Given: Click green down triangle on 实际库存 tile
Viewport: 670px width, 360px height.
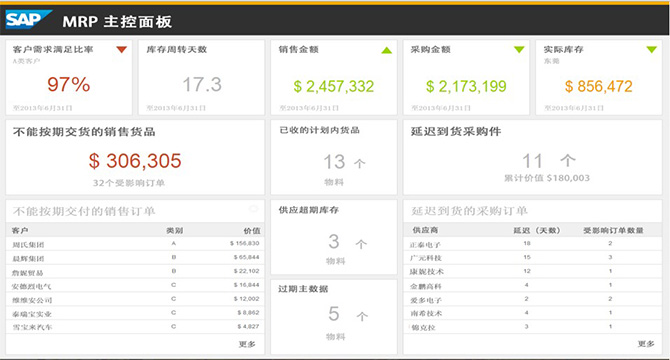Looking at the screenshot, I should pyautogui.click(x=652, y=50).
